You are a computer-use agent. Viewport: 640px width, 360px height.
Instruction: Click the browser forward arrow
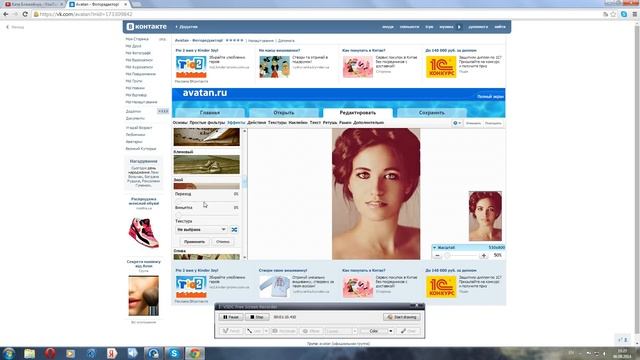coord(15,14)
